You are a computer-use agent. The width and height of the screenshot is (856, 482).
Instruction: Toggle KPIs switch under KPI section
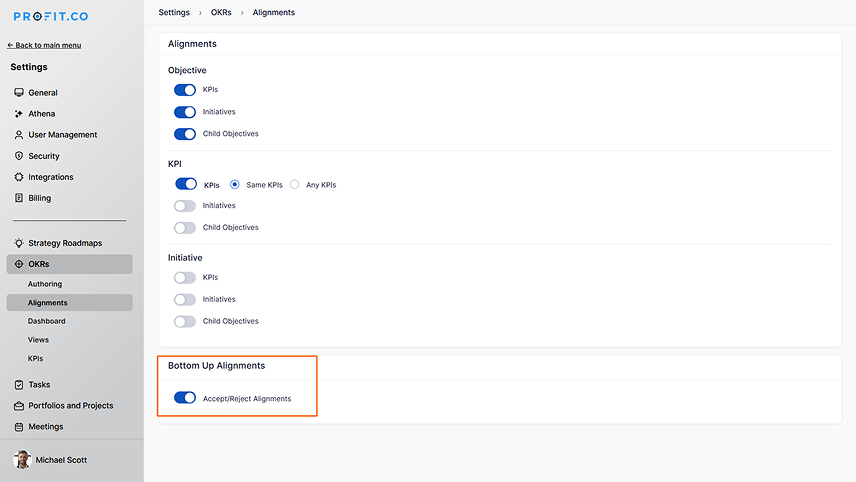(x=186, y=184)
